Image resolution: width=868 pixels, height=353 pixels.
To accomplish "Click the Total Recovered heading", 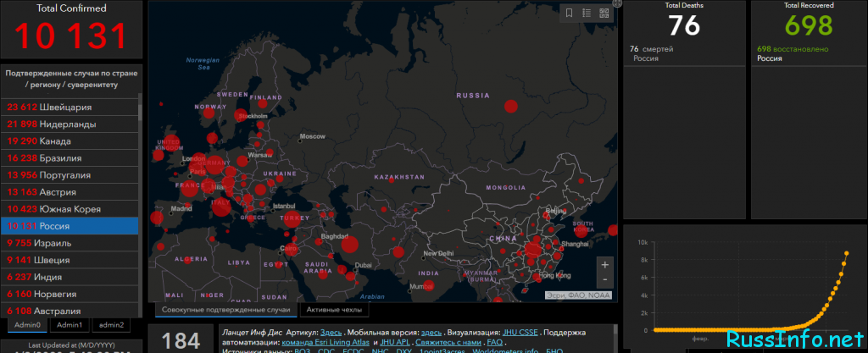I will 809,5.
